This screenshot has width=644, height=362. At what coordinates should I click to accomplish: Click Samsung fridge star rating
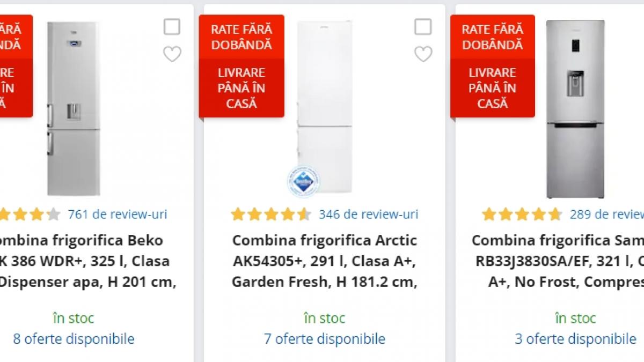(x=522, y=215)
